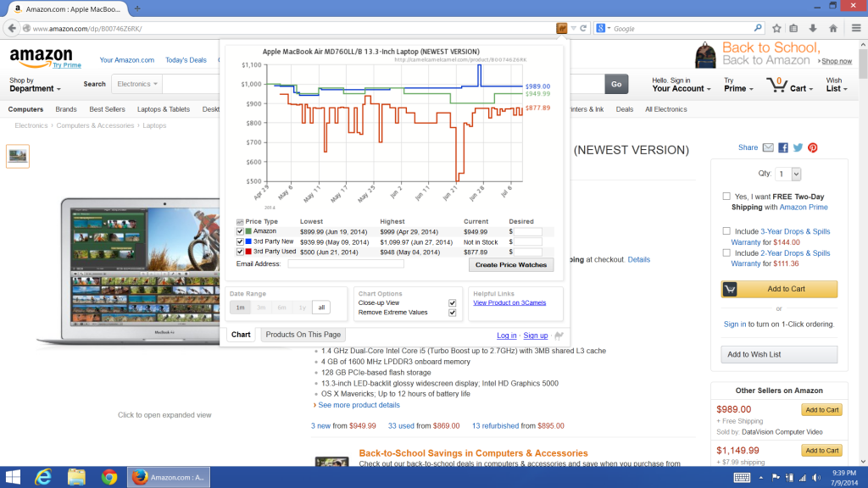Image resolution: width=868 pixels, height=488 pixels.
Task: Click the camel icon beside Sign up
Action: point(559,335)
